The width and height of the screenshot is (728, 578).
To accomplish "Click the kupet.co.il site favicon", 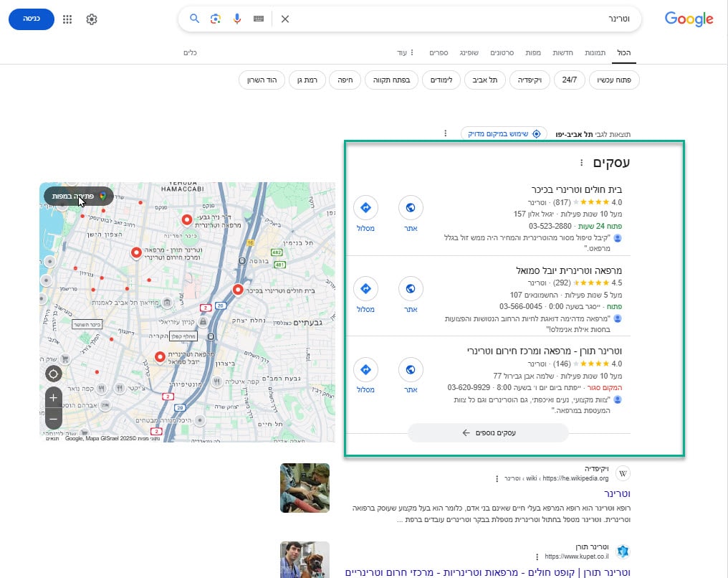I will point(623,551).
